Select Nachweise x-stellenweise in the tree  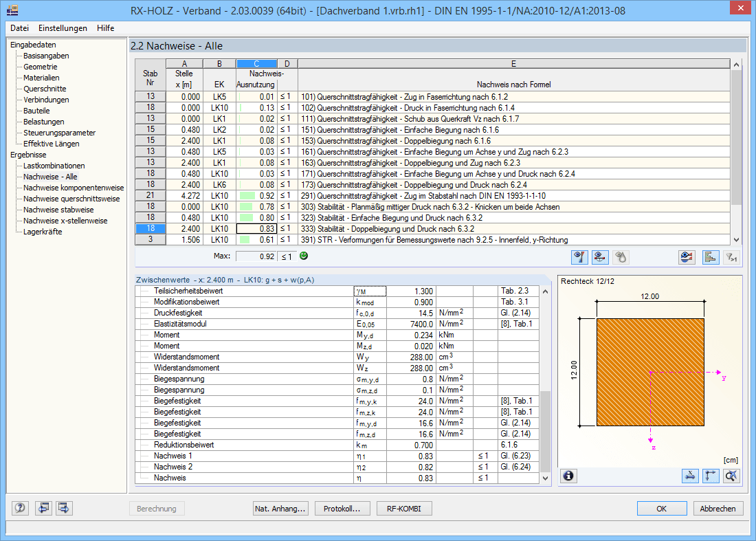click(65, 221)
